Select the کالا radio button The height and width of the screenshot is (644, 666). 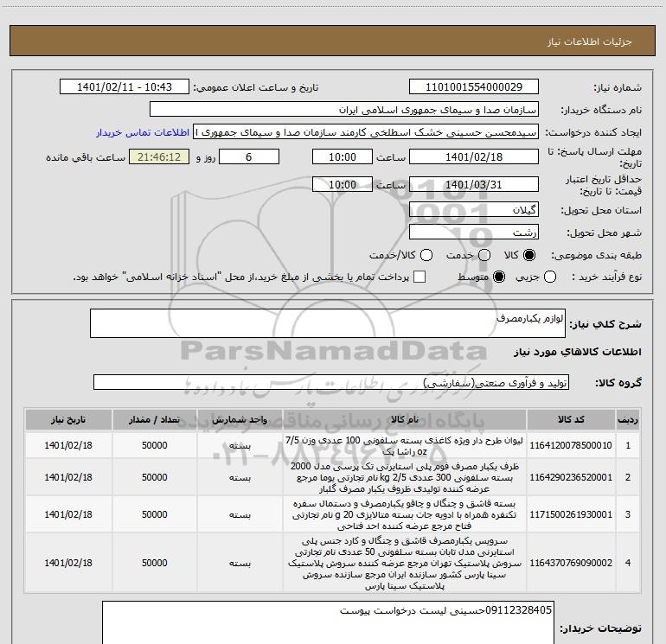click(529, 255)
